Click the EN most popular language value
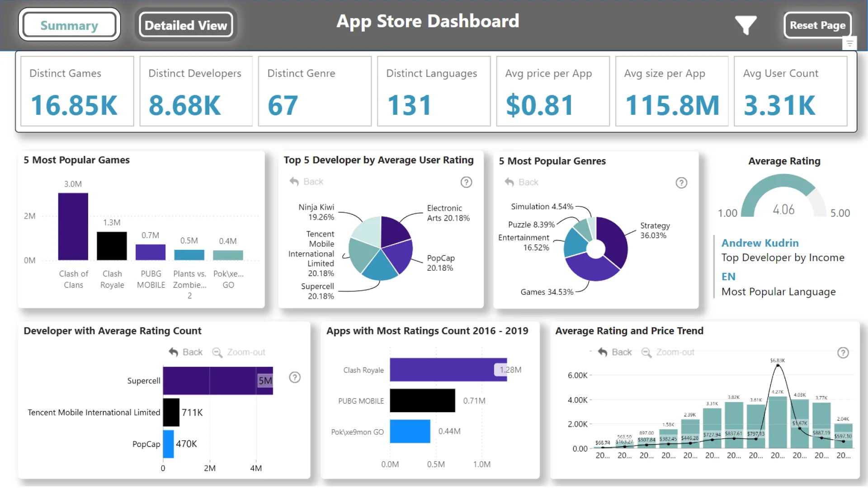Viewport: 868px width, 488px height. [728, 277]
